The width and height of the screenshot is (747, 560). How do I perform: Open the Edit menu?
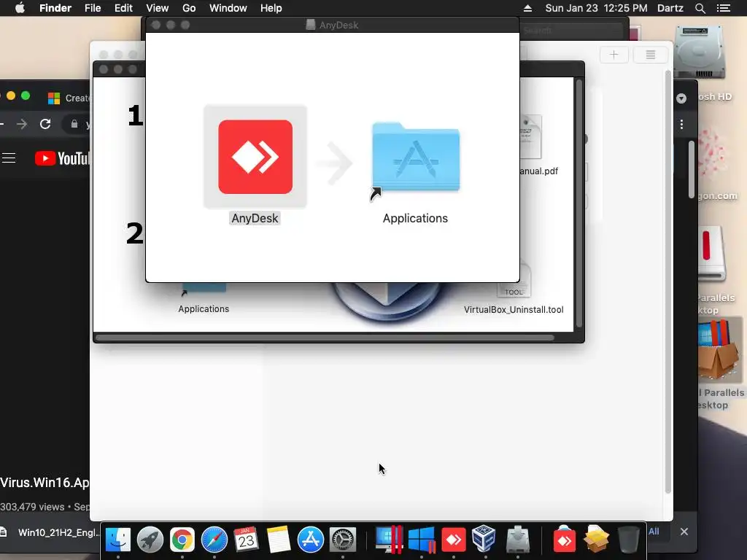tap(123, 8)
